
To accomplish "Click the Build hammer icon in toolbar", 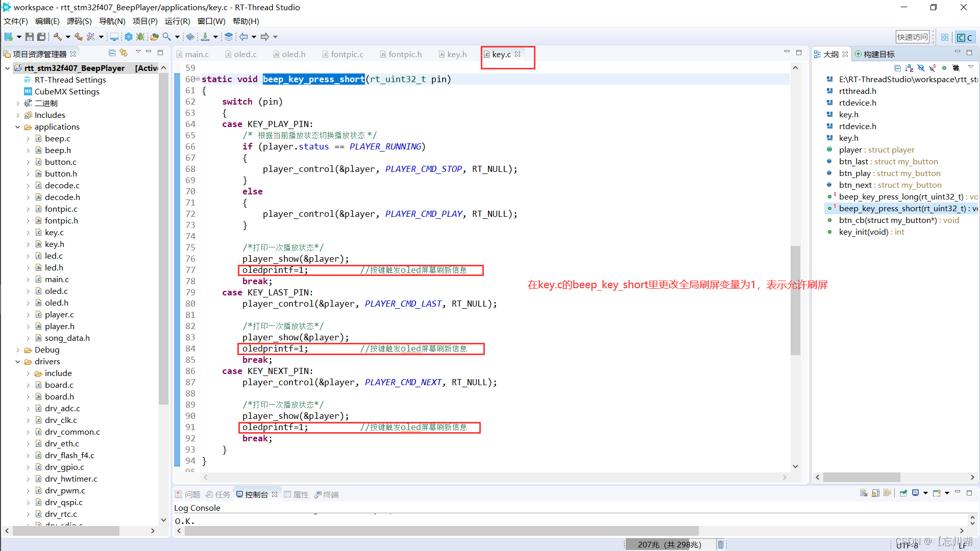I will click(x=58, y=37).
